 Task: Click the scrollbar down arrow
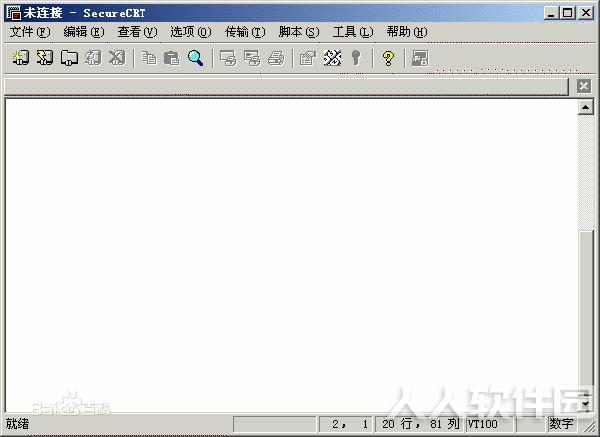tap(585, 404)
